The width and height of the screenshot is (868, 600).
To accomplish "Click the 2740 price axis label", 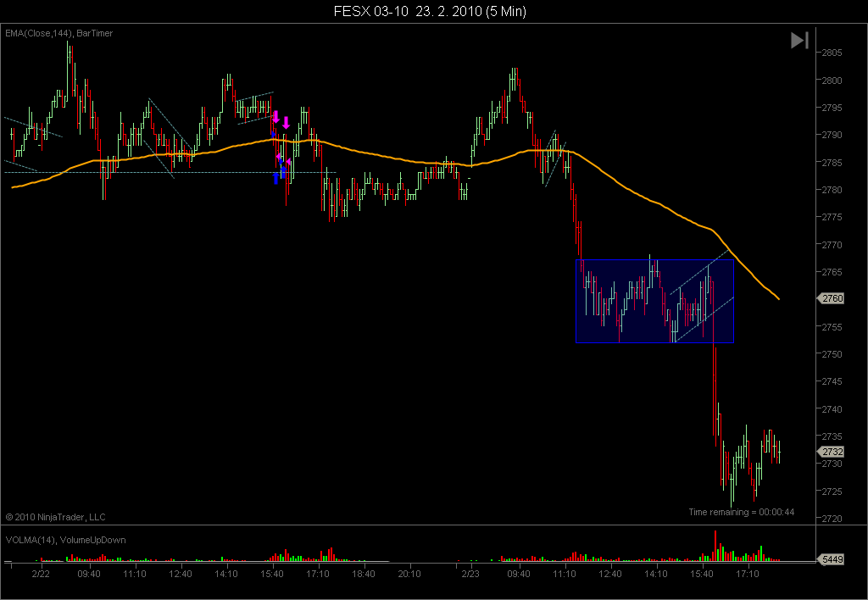I will 832,409.
